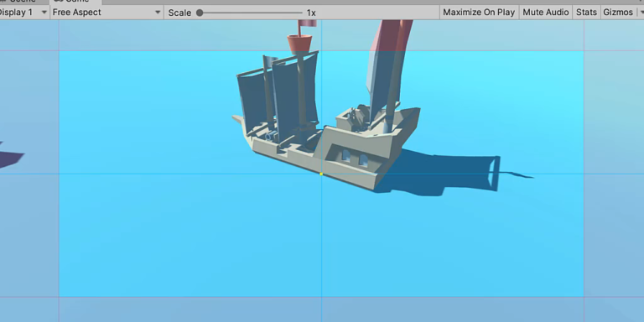Screen dimensions: 644x322
Task: Open the Display 1 dropdown
Action: (x=23, y=13)
